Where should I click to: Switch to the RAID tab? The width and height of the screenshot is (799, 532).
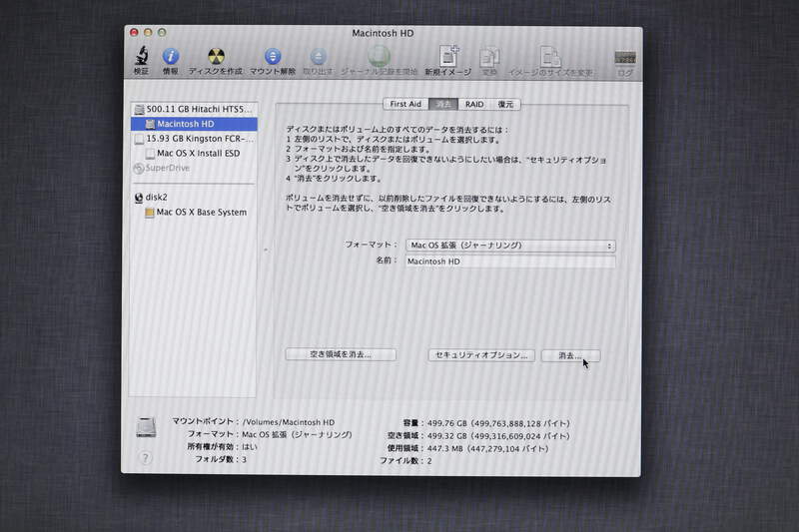[474, 104]
